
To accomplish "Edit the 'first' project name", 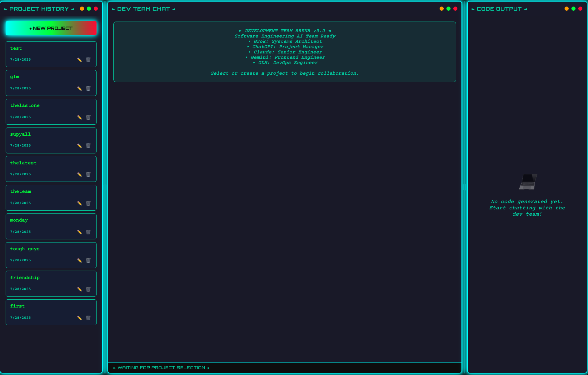I will tap(79, 318).
